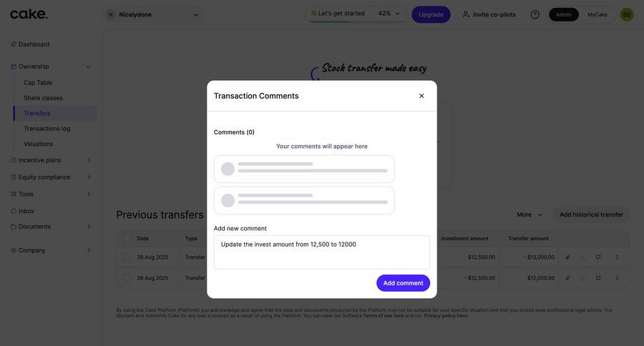Click the download icon in first transfer row
The width and height of the screenshot is (644, 346).
click(x=582, y=257)
